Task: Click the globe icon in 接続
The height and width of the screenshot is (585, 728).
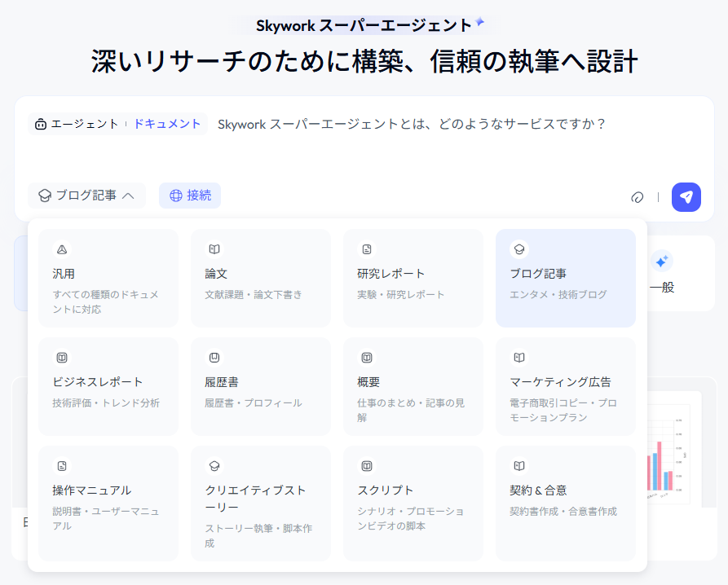Action: point(176,196)
